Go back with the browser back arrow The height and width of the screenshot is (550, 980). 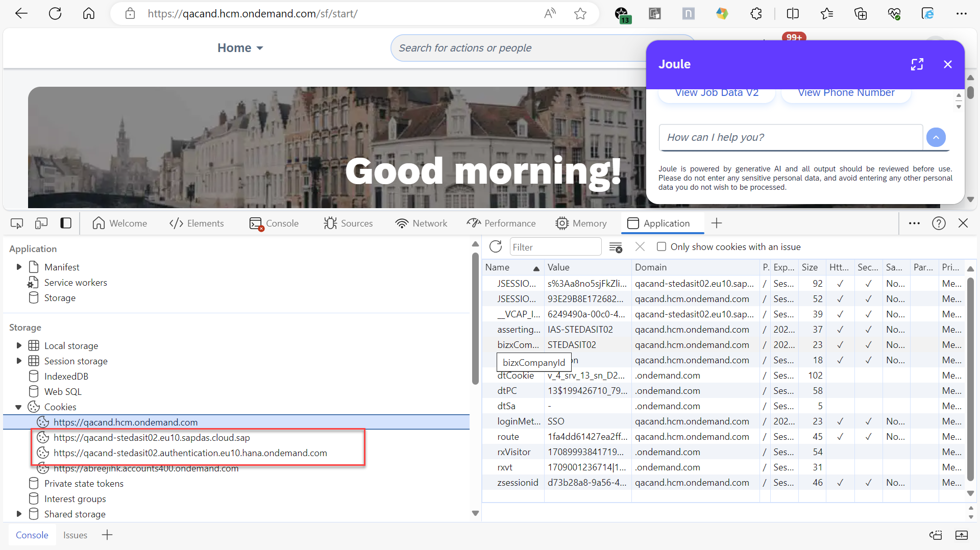21,14
